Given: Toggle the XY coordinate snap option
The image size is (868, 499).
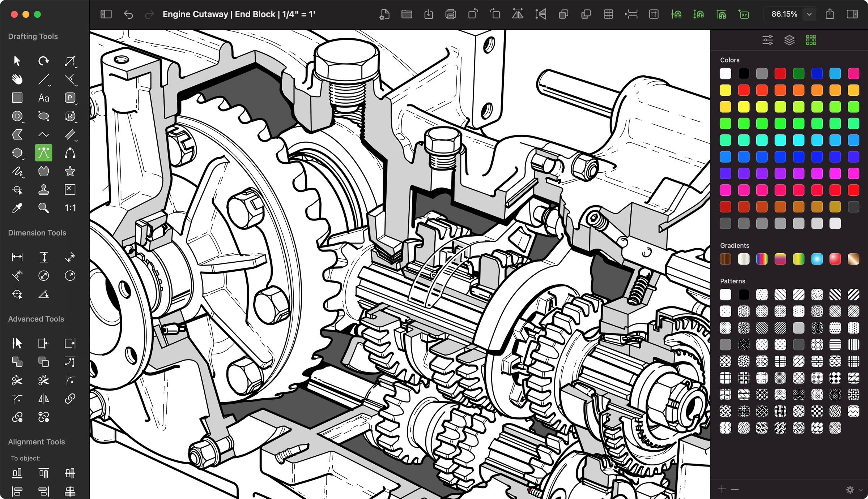Looking at the screenshot, I should point(744,14).
